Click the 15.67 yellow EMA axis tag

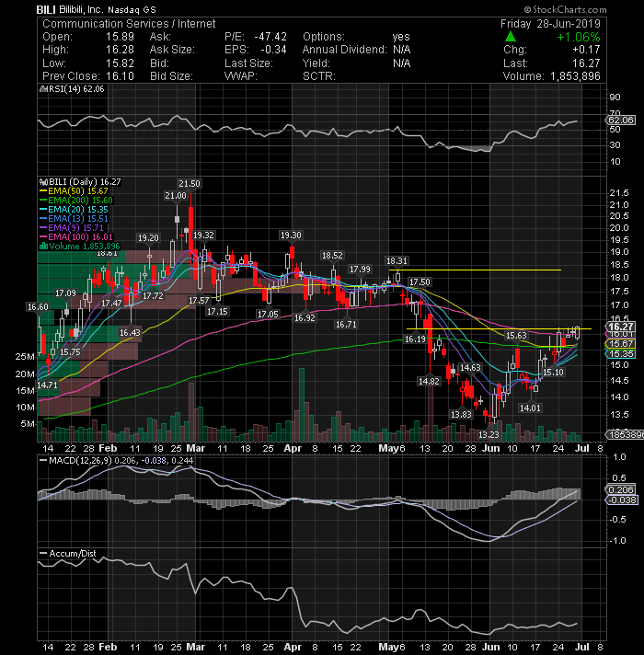[621, 344]
